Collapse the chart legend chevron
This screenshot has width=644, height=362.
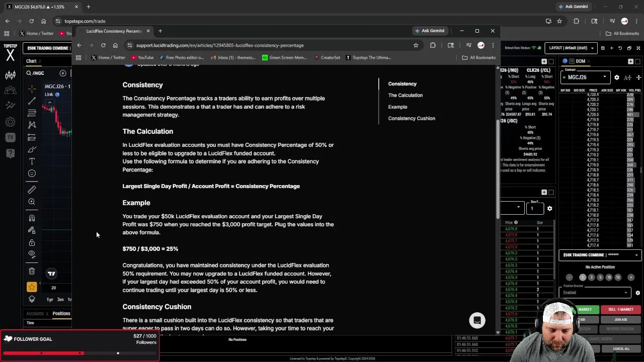pos(49,103)
